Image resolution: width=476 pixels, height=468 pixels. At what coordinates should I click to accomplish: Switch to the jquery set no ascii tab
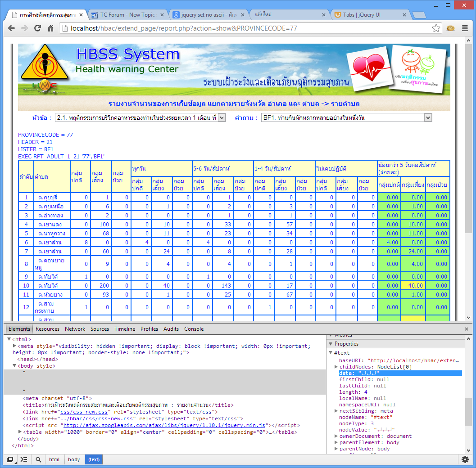(x=209, y=15)
